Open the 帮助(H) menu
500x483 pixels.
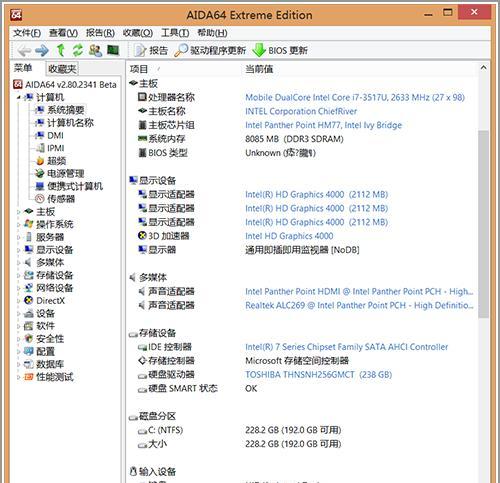point(212,33)
